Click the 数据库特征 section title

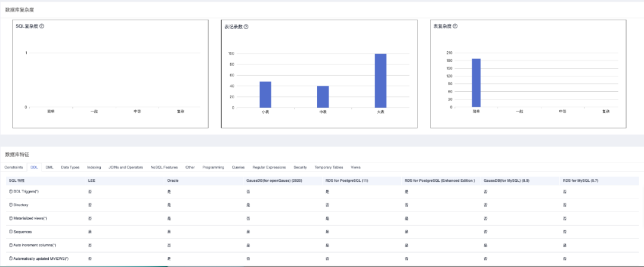[17, 154]
